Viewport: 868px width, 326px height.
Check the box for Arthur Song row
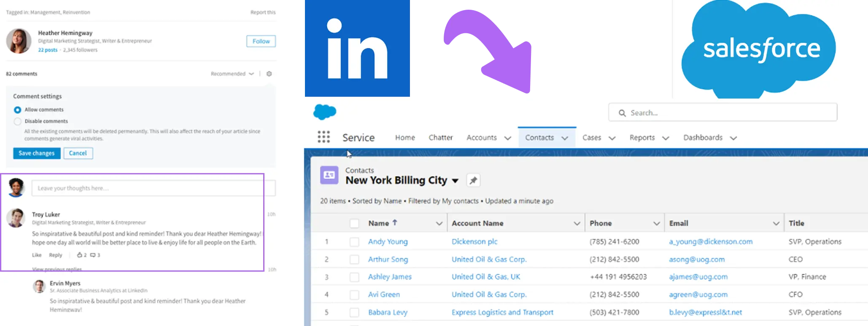pos(354,259)
